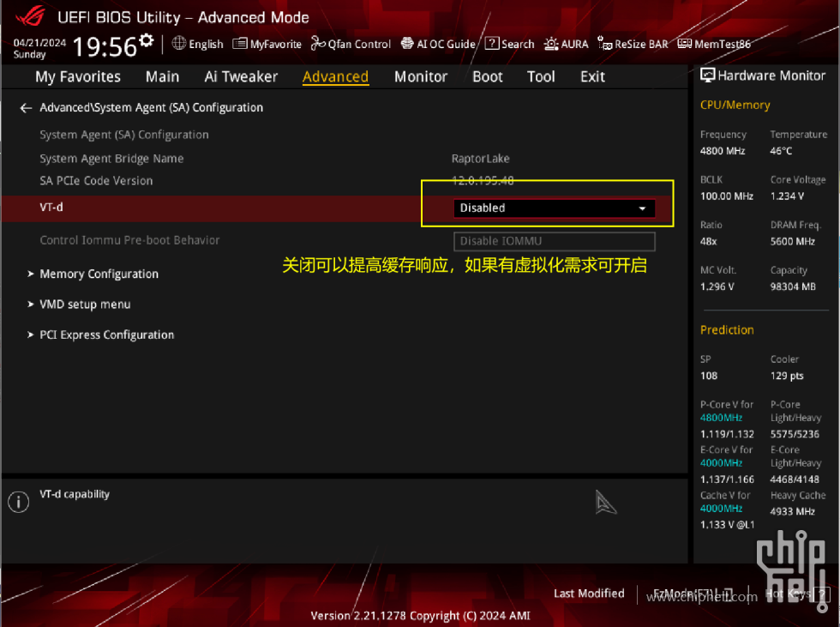This screenshot has width=840, height=627.
Task: Click the 4933 MHz heavy cache value
Action: tap(792, 511)
